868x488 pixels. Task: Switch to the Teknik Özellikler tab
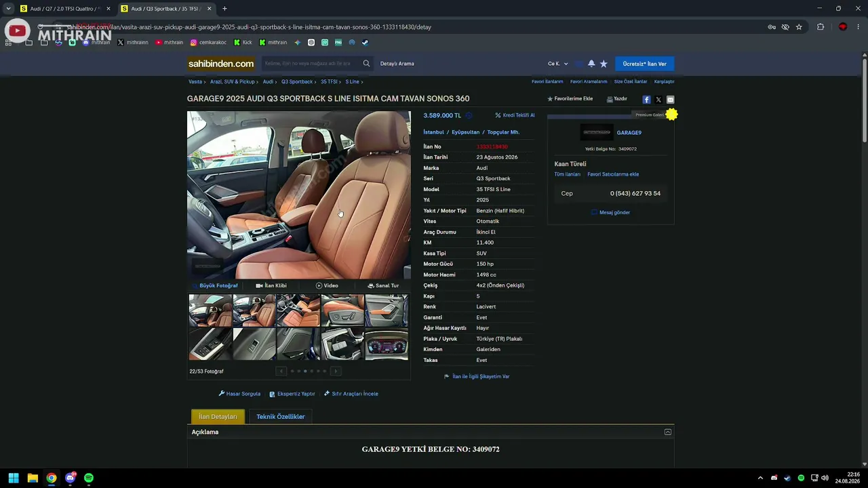[281, 417]
